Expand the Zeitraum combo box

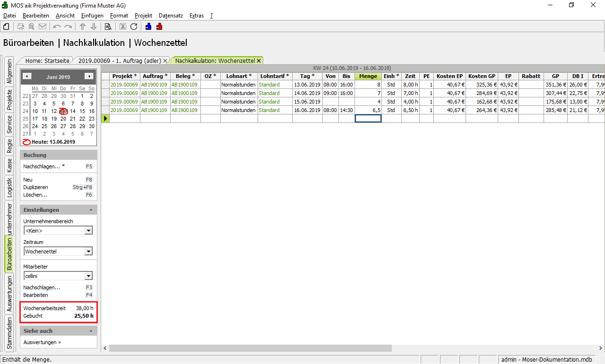pos(88,251)
